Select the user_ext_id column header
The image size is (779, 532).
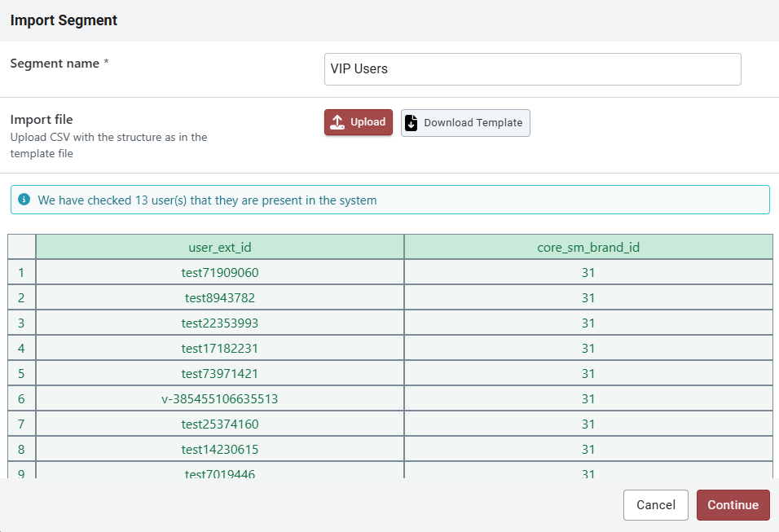220,247
